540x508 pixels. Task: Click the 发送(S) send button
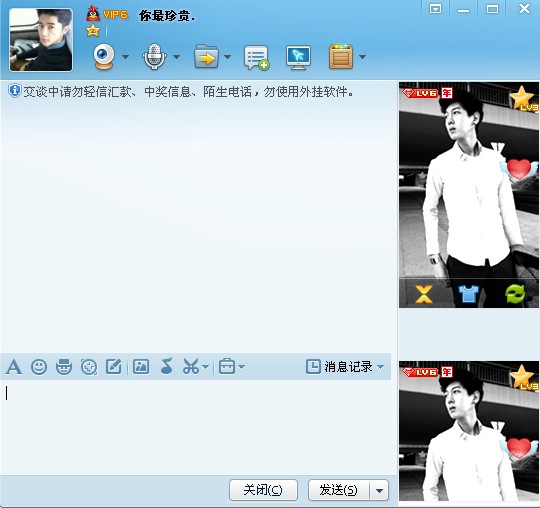point(339,490)
